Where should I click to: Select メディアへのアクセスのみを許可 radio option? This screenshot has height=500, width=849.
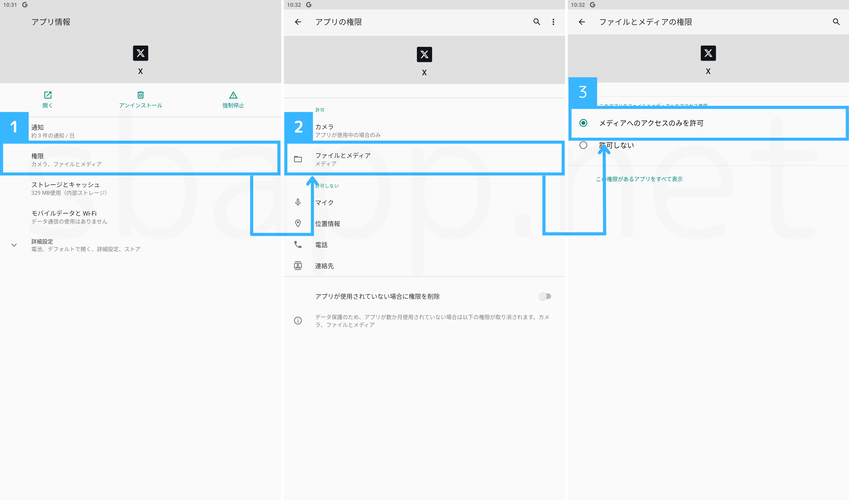pyautogui.click(x=584, y=123)
